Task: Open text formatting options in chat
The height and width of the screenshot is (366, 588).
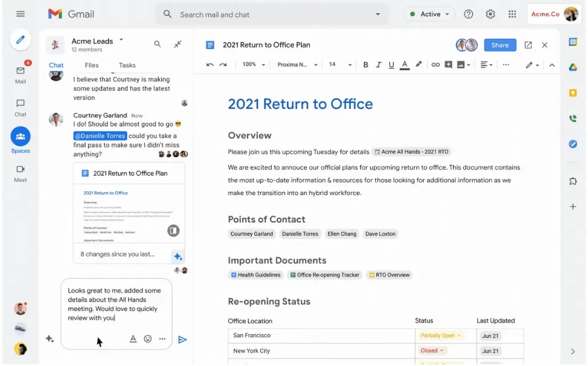Action: click(133, 339)
